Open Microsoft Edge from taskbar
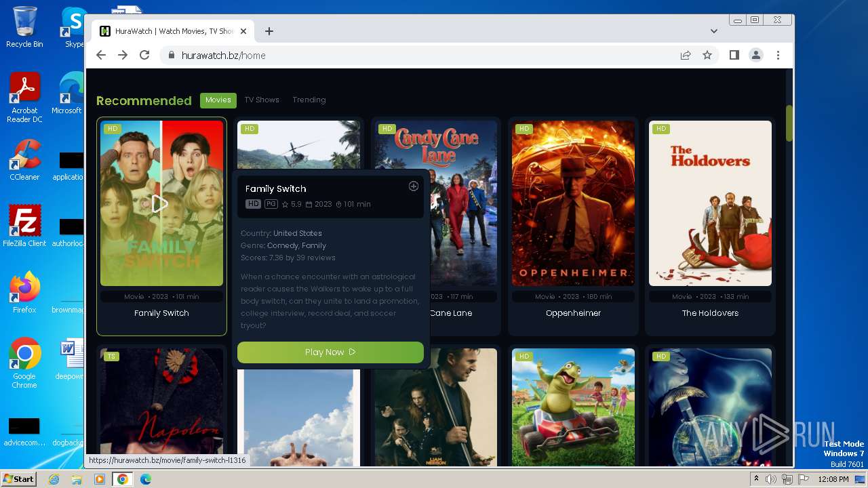The image size is (868, 488). point(145,479)
